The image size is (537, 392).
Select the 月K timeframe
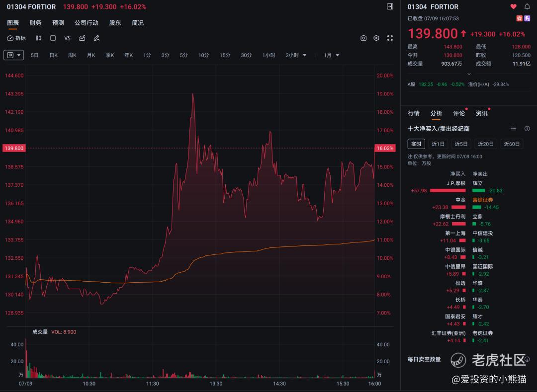click(91, 55)
